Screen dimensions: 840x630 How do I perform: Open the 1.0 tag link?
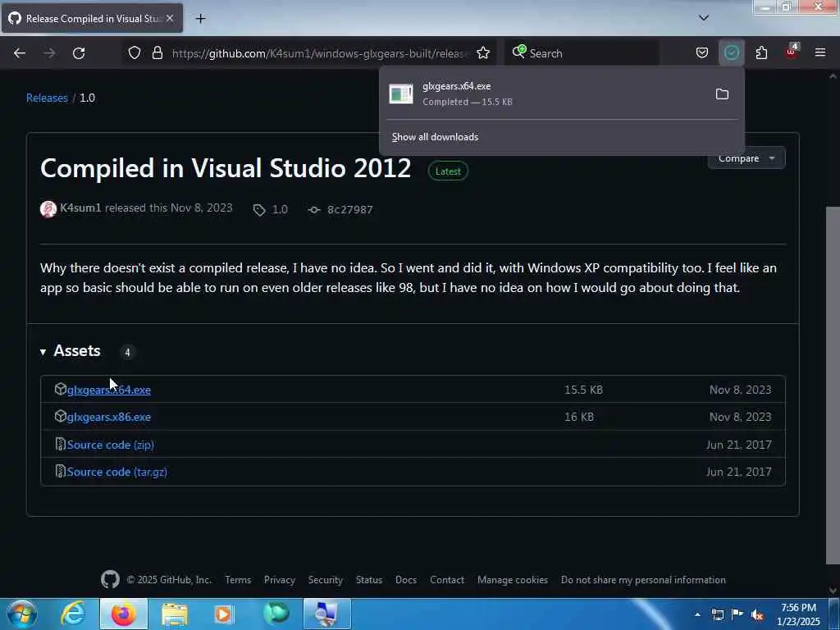(271, 209)
